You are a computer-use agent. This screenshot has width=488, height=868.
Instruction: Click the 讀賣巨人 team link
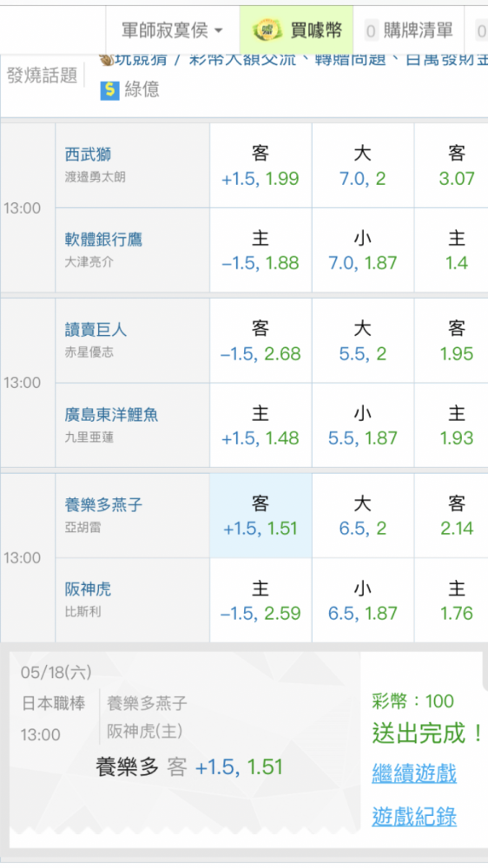96,330
